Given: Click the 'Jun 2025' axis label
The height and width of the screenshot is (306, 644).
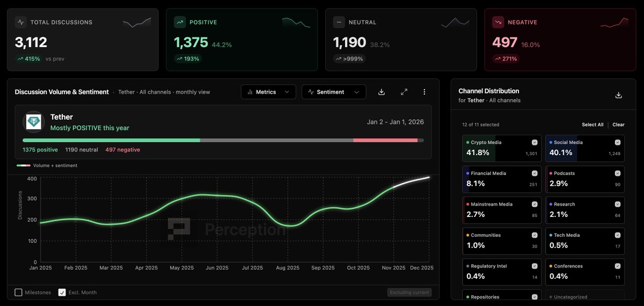Looking at the screenshot, I should coord(218,268).
